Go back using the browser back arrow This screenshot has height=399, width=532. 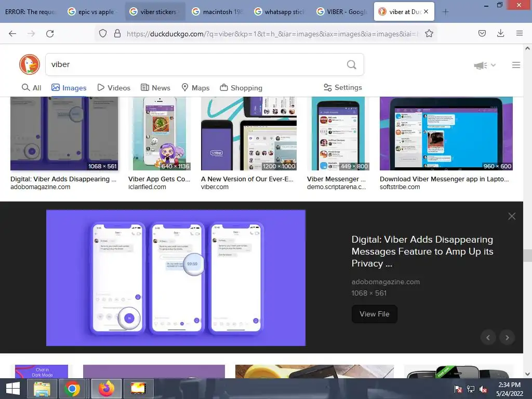point(12,33)
